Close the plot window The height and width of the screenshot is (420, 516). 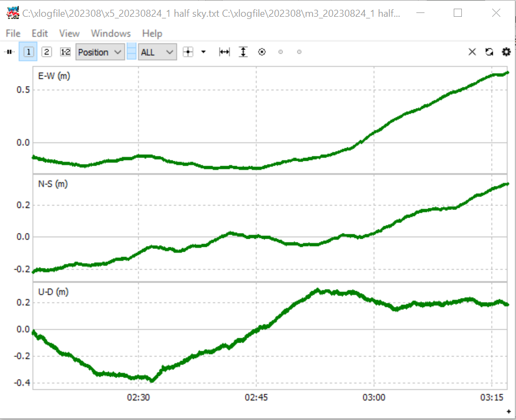[x=496, y=13]
